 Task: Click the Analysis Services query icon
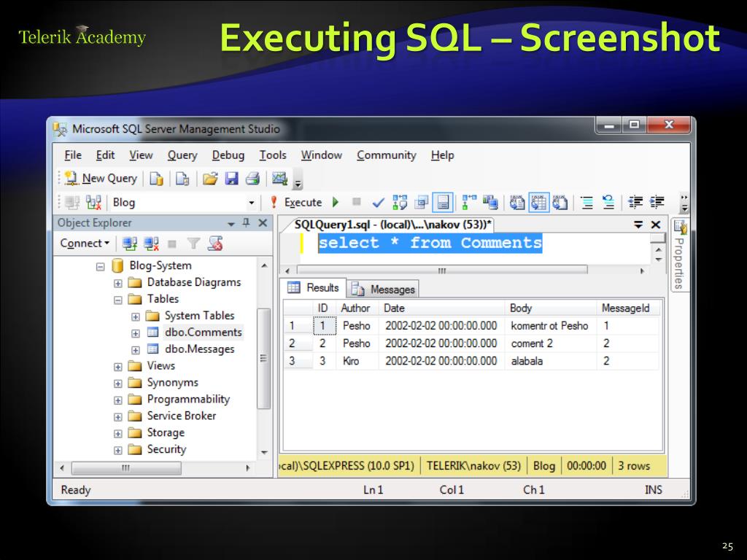pyautogui.click(x=182, y=179)
